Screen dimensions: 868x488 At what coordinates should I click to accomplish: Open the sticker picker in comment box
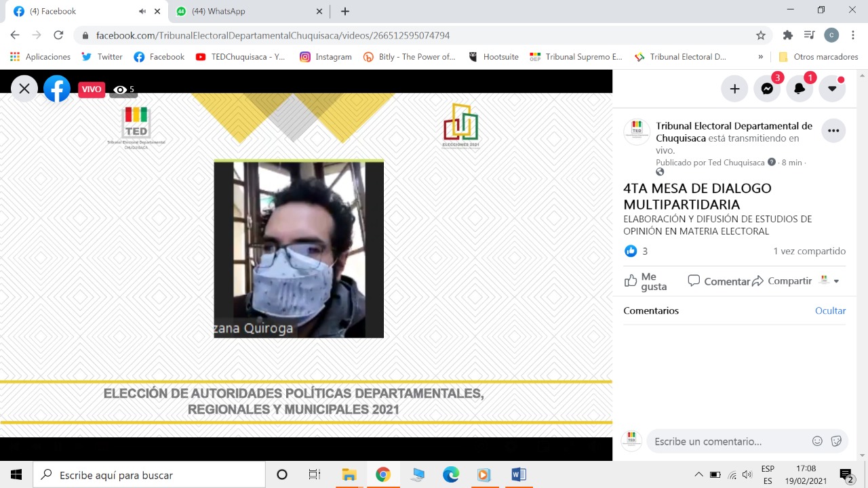click(836, 441)
